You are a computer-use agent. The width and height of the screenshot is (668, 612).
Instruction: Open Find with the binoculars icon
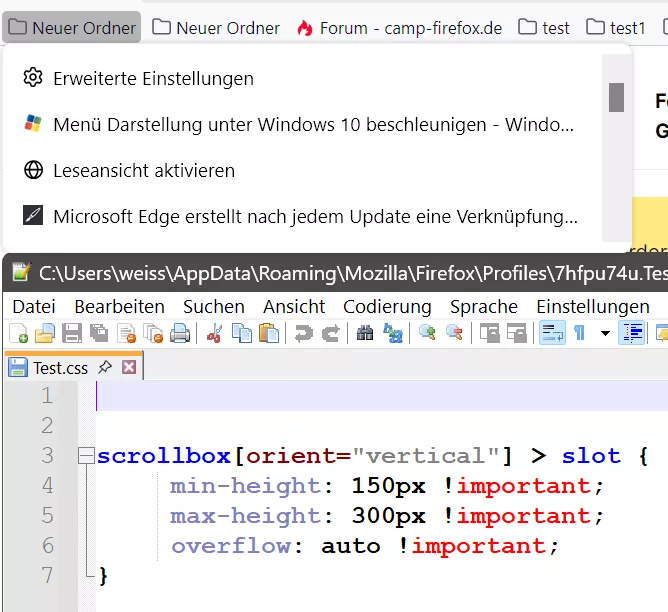tap(365, 333)
